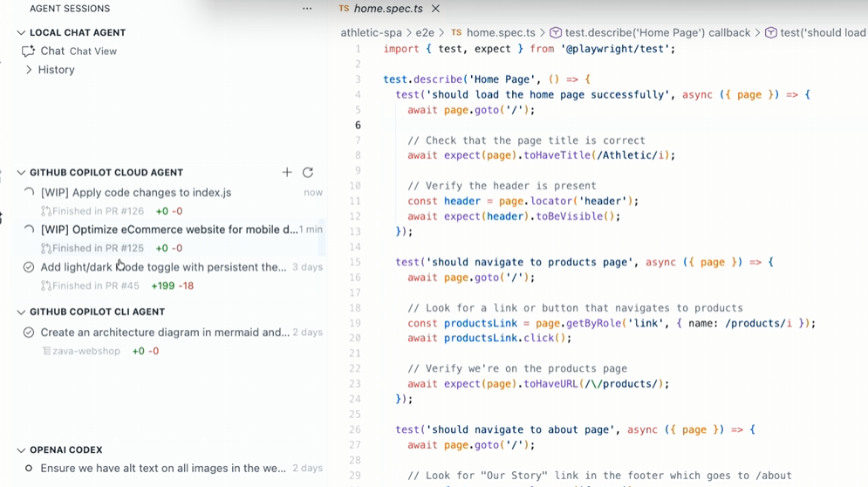Open the Optimize eCommerce website session

click(x=168, y=230)
